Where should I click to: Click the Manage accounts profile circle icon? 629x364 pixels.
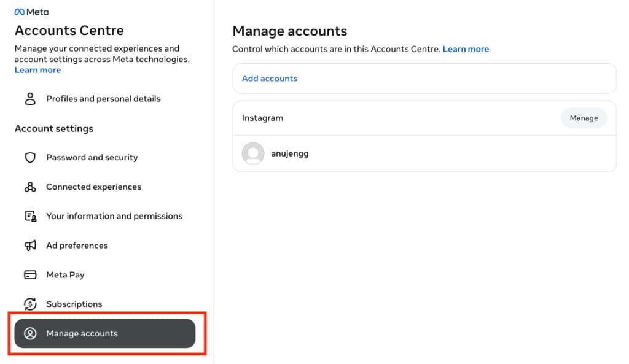coord(30,333)
